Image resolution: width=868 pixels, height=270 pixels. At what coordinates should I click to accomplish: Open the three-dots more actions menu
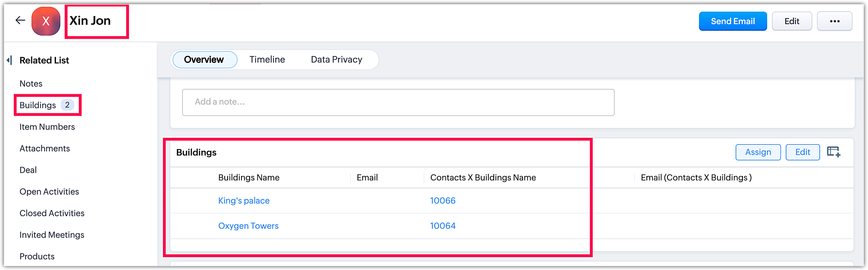[834, 21]
